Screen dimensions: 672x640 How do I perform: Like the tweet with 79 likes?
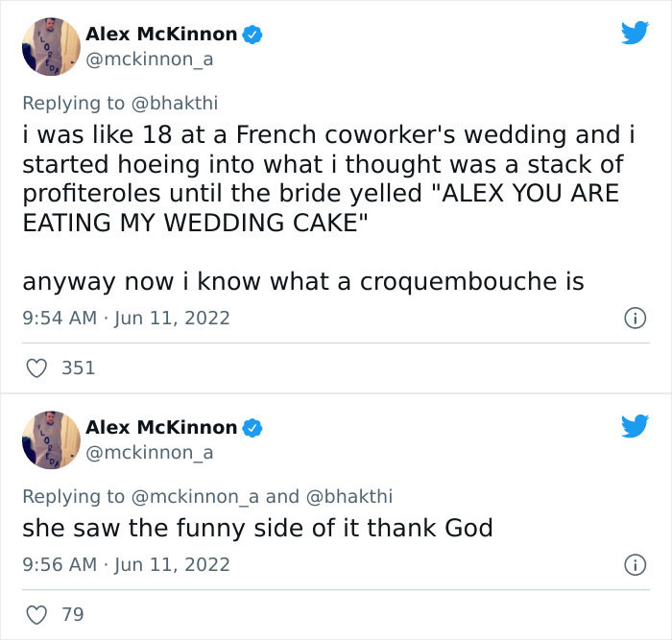[36, 615]
